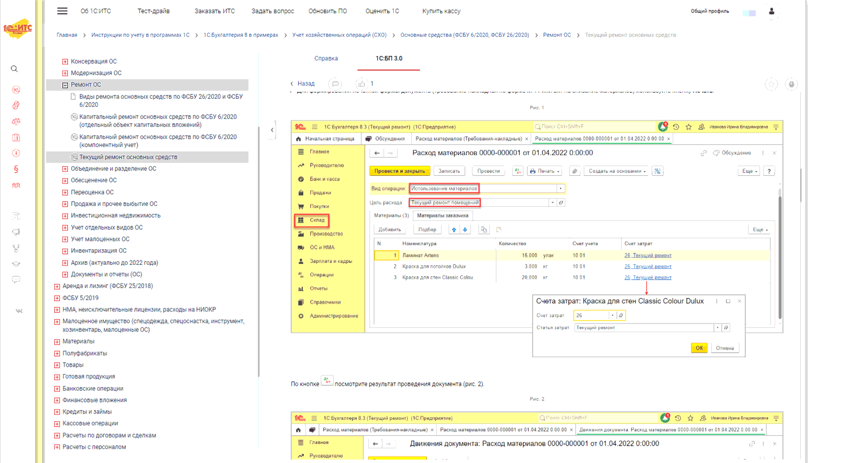Screen dimensions: 868x463
Task: Open the VK social link icon
Action: (19, 311)
